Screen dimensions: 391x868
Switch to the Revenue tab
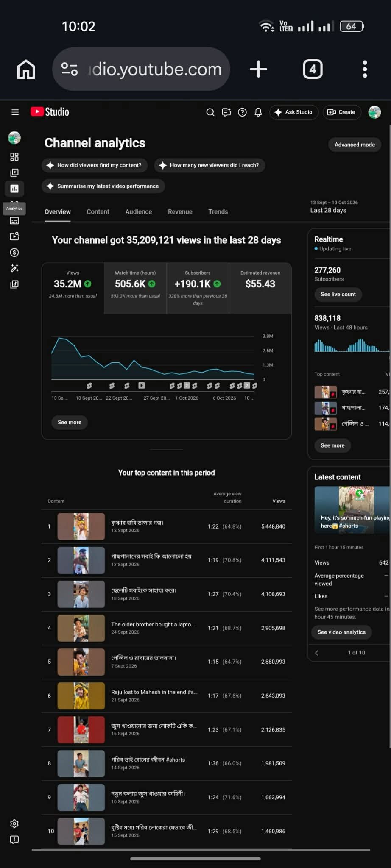click(x=180, y=212)
